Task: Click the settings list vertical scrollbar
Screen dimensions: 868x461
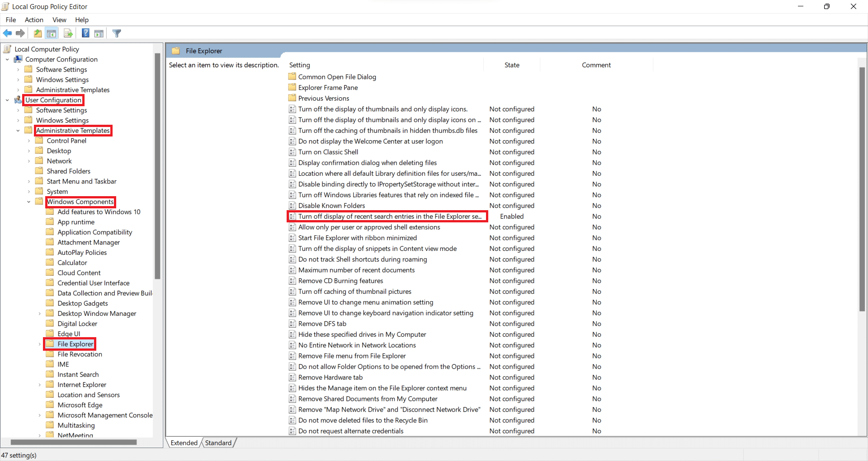Action: (x=862, y=189)
